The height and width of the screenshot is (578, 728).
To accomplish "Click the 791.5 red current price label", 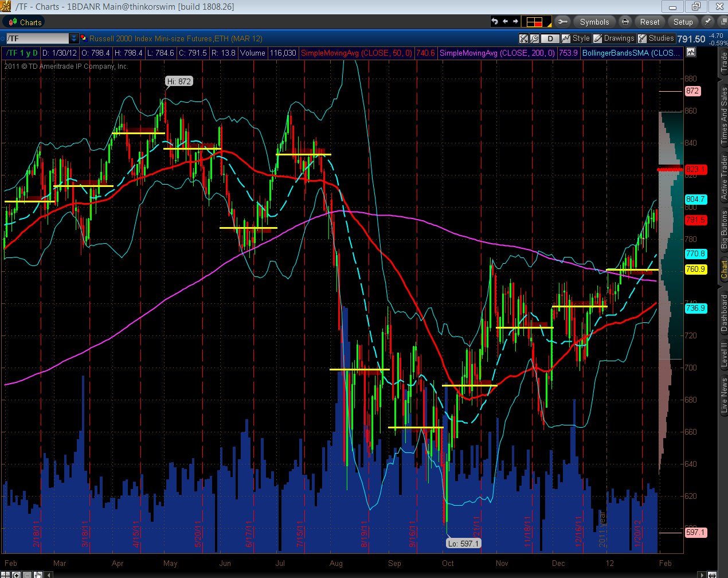I will (695, 220).
